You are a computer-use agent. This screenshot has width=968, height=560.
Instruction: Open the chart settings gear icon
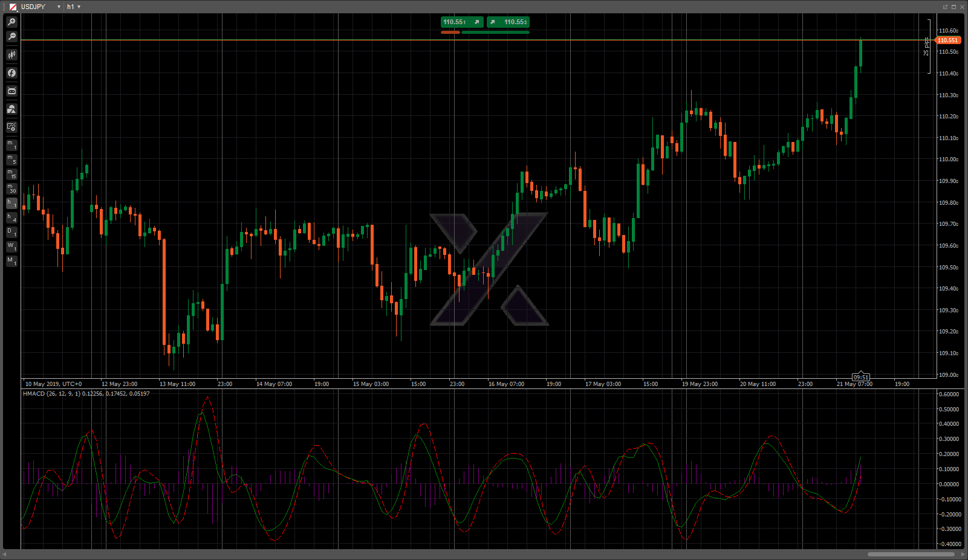(x=11, y=127)
